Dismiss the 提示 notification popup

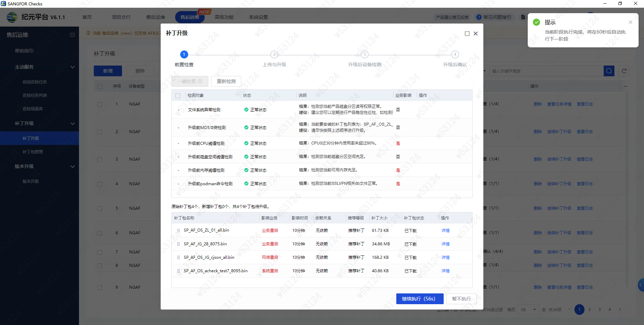point(630,22)
